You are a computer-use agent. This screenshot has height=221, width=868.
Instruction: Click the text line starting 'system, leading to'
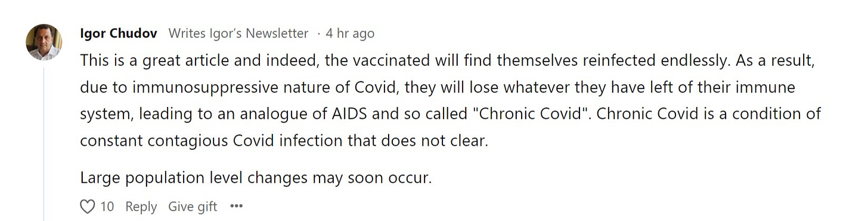click(x=451, y=113)
